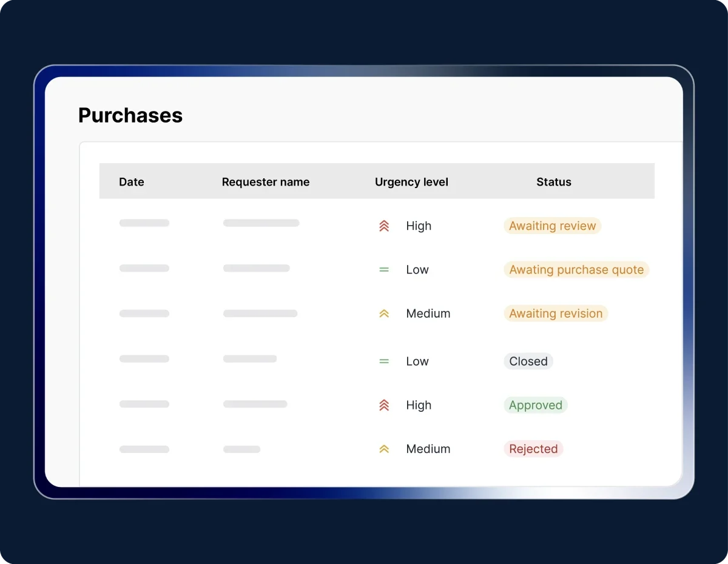Select the Approved status badge
The image size is (728, 564).
(x=535, y=405)
